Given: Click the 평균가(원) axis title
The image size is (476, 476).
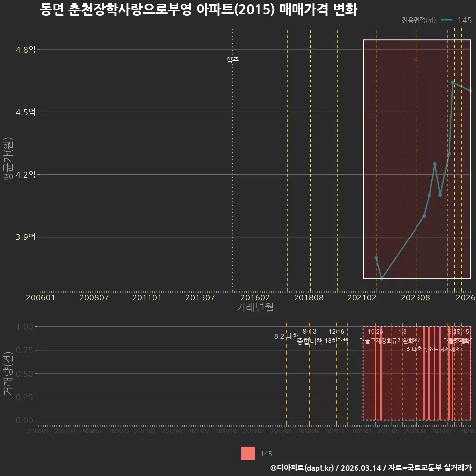Looking at the screenshot, I should click(x=8, y=159).
